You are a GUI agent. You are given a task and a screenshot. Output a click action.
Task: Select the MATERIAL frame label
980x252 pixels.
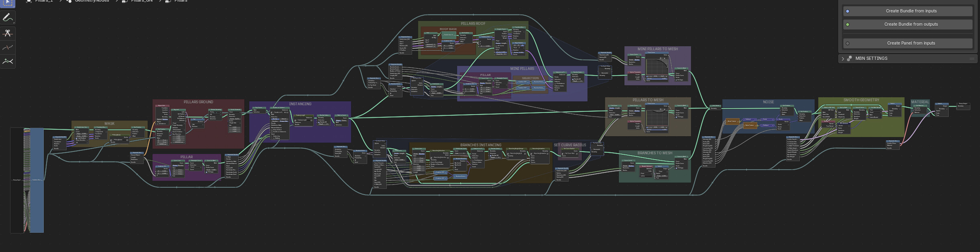[x=920, y=102]
